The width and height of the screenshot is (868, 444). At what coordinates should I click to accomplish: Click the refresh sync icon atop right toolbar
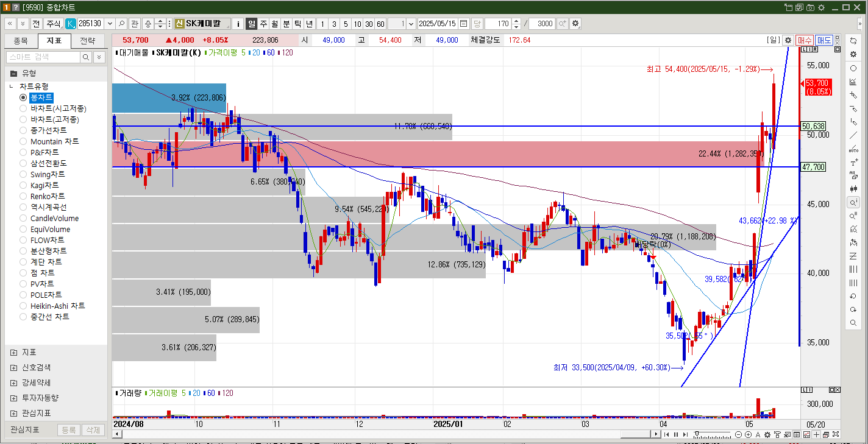point(853,40)
